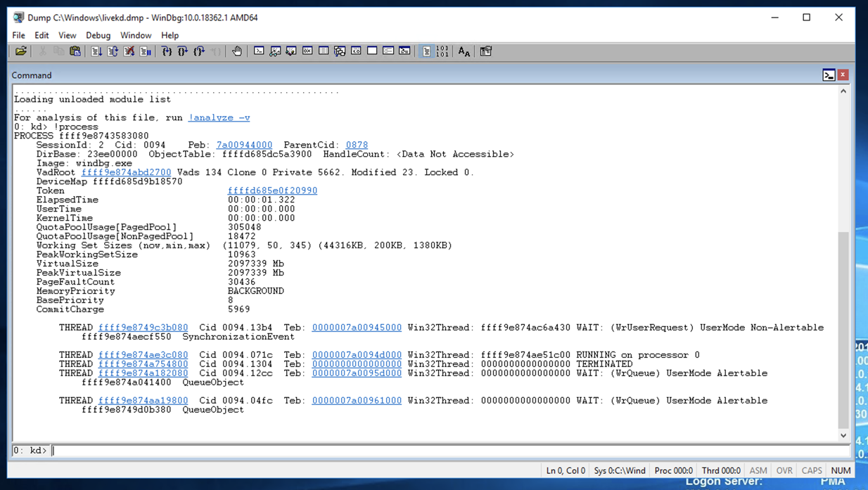Toggle Source Mode On icon
868x490 pixels.
click(x=426, y=51)
